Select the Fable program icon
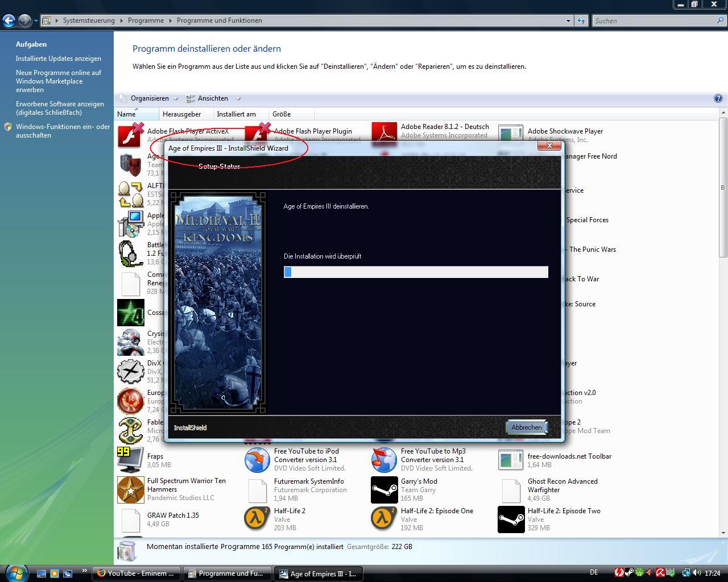The image size is (728, 582). coord(130,431)
